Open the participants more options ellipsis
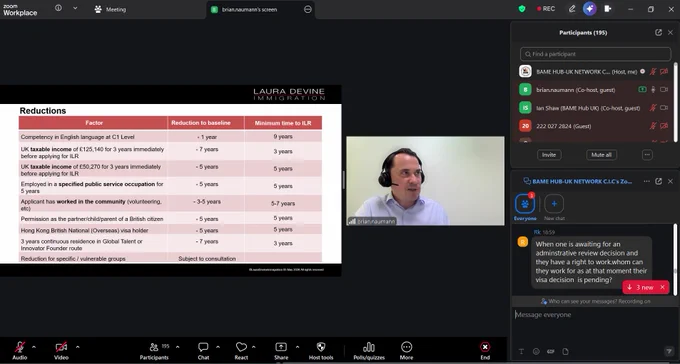The width and height of the screenshot is (680, 364). [647, 155]
